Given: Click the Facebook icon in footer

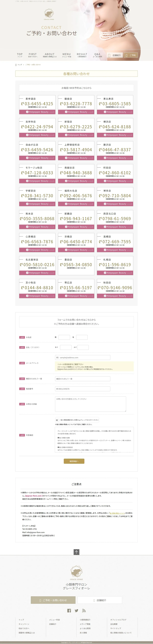Looking at the screenshot, I should point(69,610).
